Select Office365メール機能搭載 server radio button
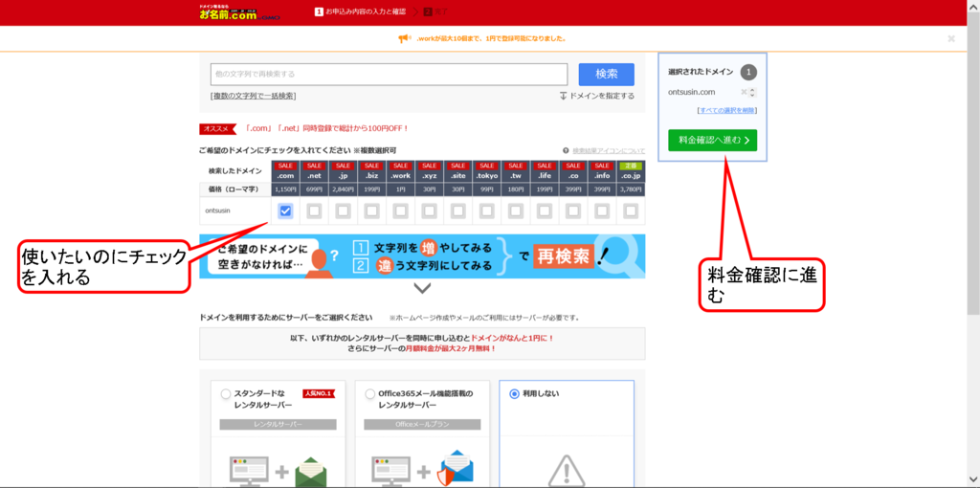The image size is (980, 488). tap(370, 394)
